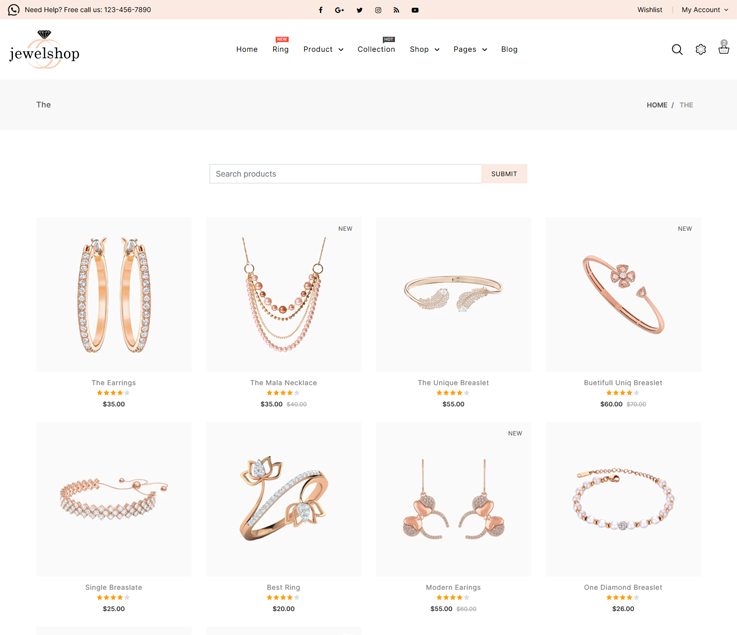Image resolution: width=737 pixels, height=635 pixels.
Task: Open The Mala Necklace product image
Action: 284,295
